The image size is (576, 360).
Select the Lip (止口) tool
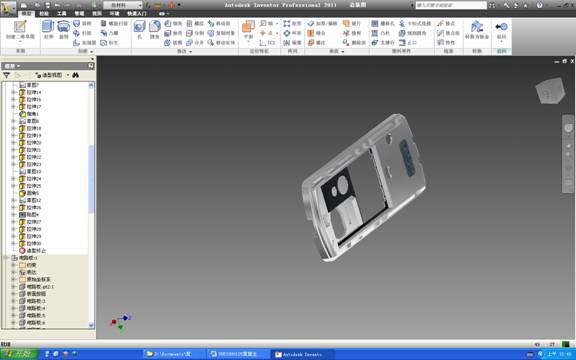click(408, 43)
